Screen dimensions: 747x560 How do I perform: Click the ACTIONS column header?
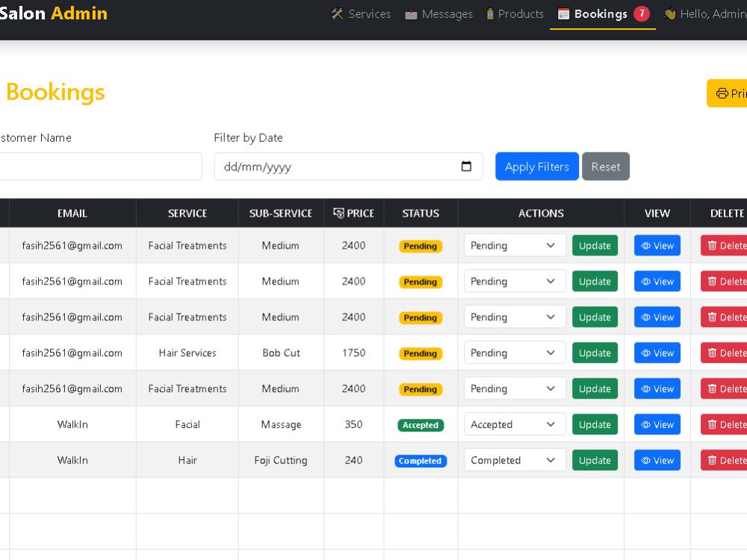point(541,214)
